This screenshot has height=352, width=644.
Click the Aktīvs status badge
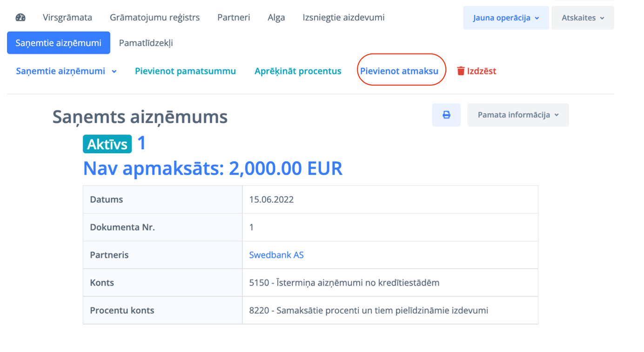[x=107, y=144]
